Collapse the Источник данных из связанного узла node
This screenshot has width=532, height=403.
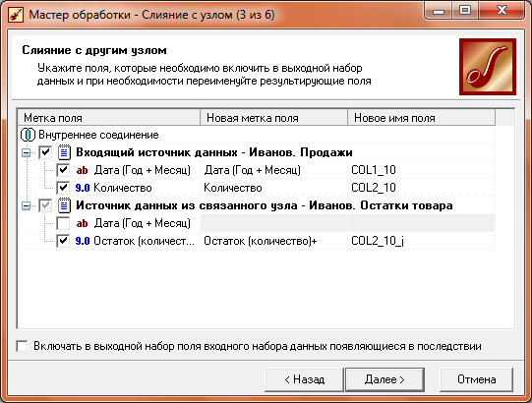tap(26, 205)
